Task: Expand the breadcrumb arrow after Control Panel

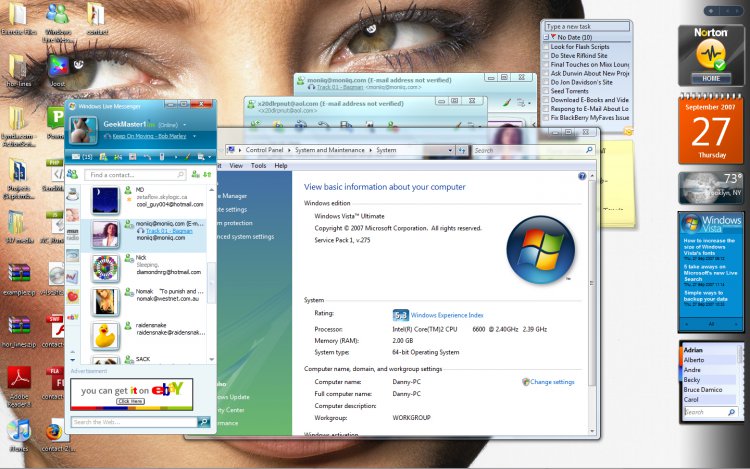Action: click(x=289, y=150)
